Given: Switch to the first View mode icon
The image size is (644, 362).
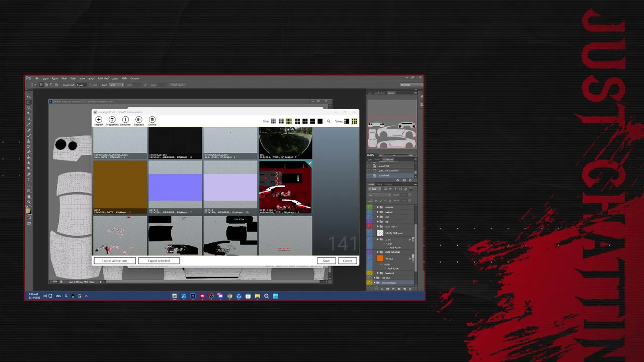Looking at the screenshot, I should [x=347, y=121].
